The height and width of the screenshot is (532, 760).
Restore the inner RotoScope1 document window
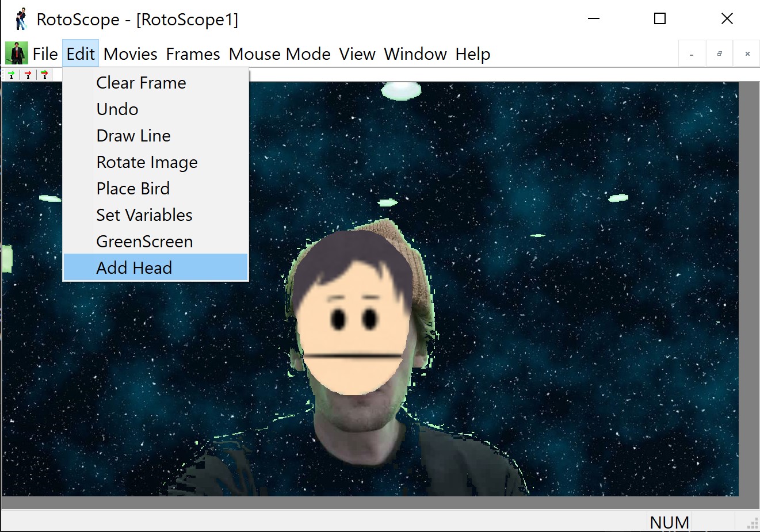tap(719, 54)
